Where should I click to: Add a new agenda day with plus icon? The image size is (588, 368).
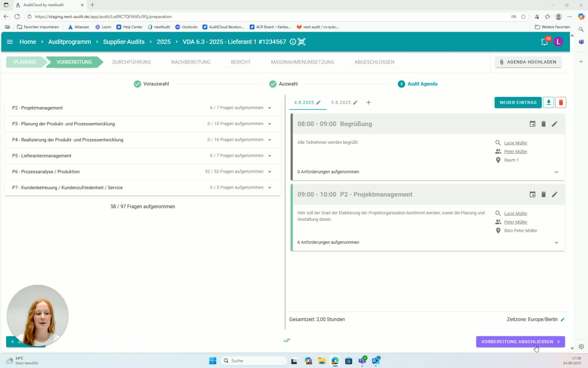coord(369,103)
